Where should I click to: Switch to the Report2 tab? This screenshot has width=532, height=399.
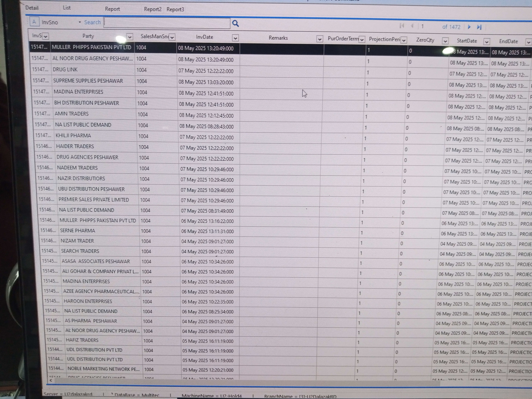point(153,9)
